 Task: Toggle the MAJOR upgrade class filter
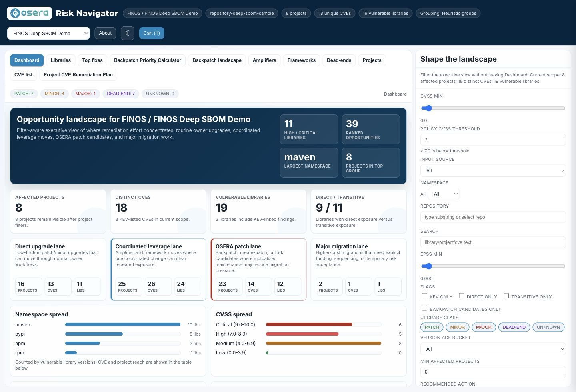[484, 327]
